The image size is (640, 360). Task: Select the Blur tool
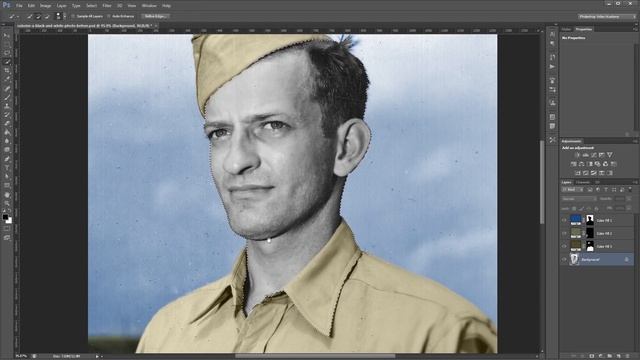click(7, 141)
